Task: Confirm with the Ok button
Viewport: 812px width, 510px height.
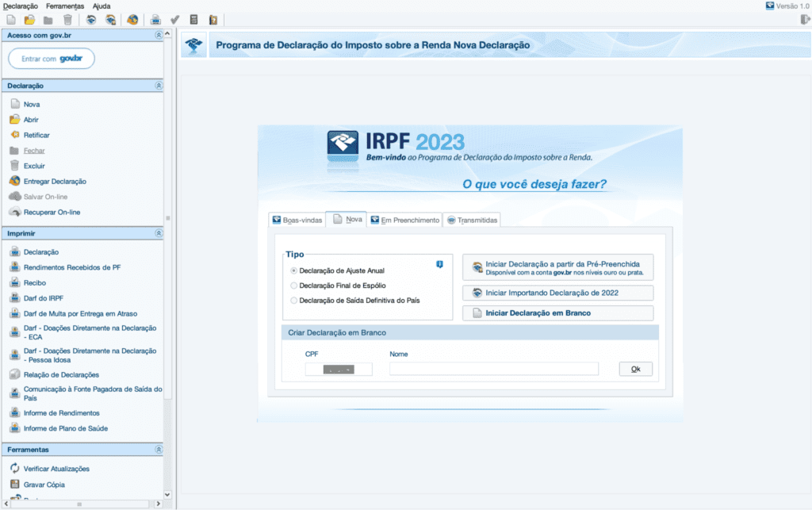Action: click(635, 369)
